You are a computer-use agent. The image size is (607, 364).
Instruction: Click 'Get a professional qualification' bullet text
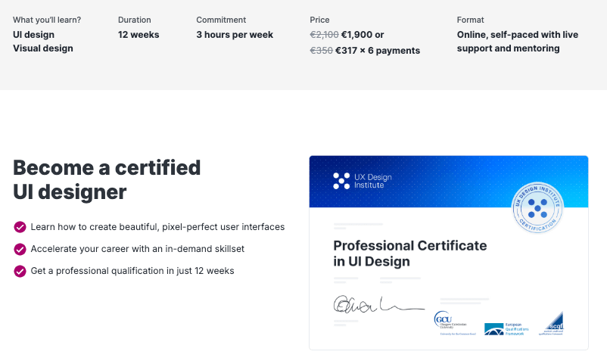tap(132, 271)
